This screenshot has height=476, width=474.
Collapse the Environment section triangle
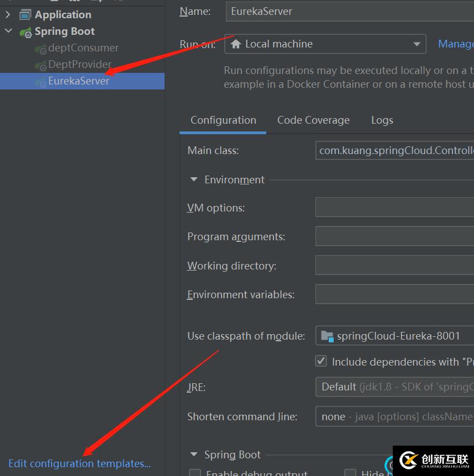pos(193,179)
